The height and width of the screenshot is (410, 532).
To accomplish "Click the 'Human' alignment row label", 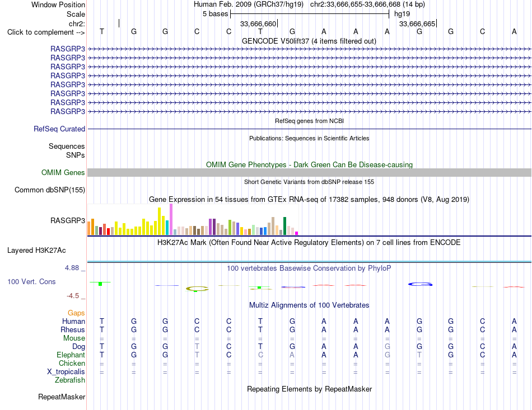I will pos(73,321).
